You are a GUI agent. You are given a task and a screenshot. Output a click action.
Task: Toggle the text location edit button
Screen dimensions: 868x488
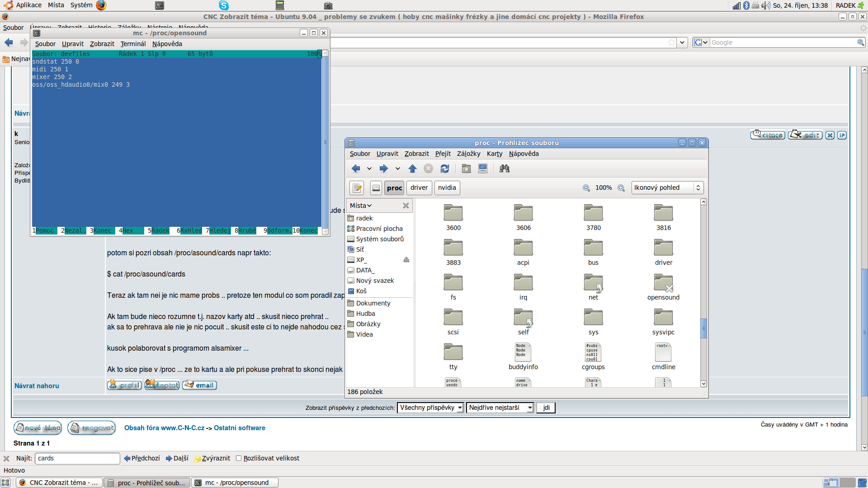357,188
